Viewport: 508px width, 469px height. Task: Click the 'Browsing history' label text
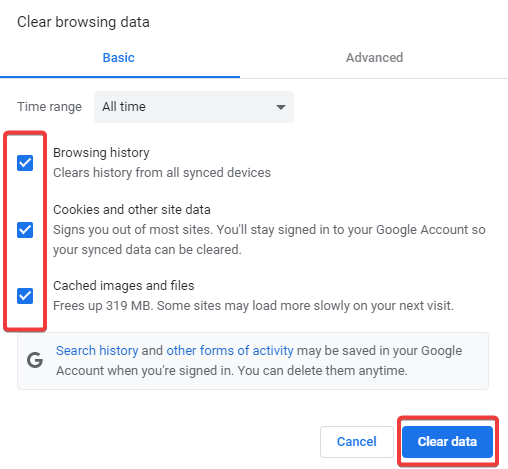(101, 153)
